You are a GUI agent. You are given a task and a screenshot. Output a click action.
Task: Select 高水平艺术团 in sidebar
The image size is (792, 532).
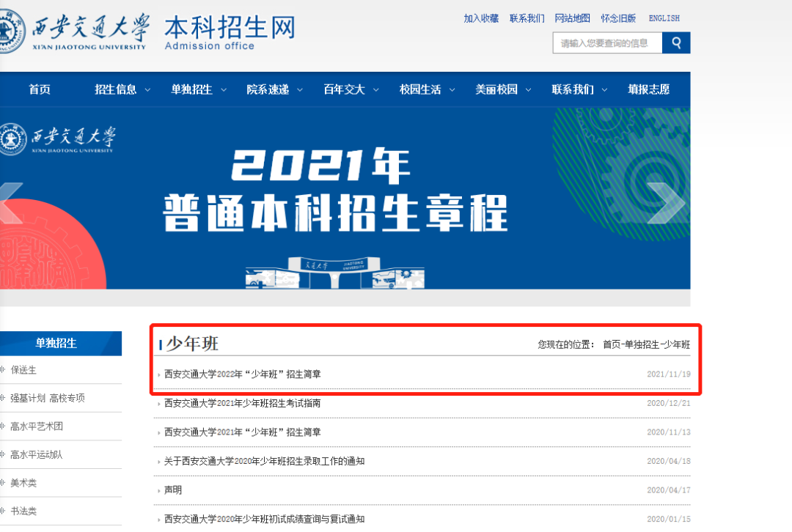point(37,426)
